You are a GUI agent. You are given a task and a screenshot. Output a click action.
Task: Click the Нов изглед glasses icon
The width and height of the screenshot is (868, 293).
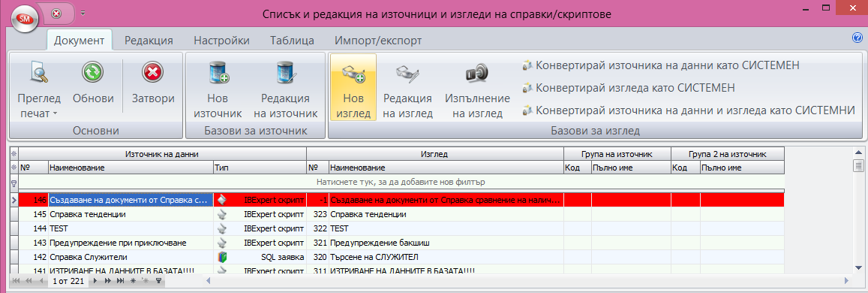[x=353, y=73]
